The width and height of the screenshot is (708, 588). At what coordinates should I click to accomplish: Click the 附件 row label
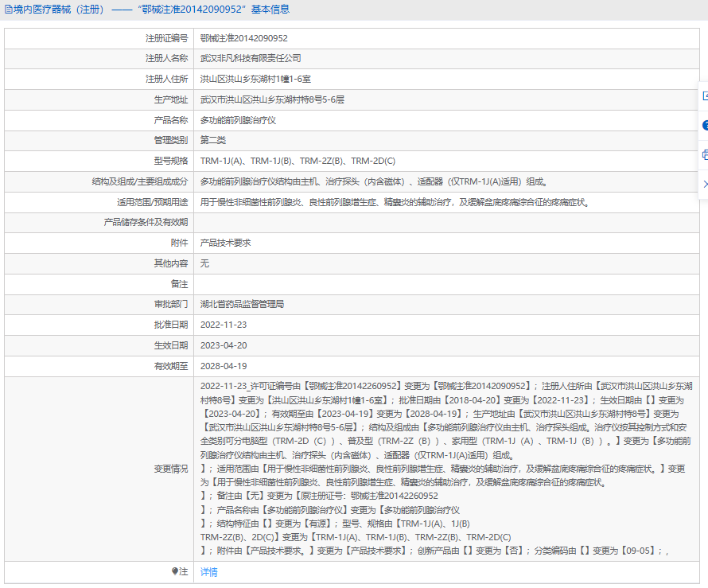pos(179,243)
